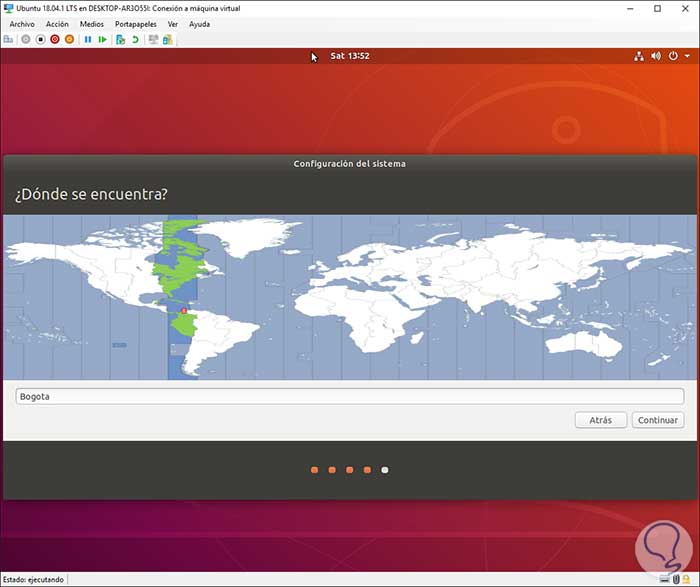Save VM state with the orange icon
Viewport: 700px width, 587px height.
click(70, 40)
